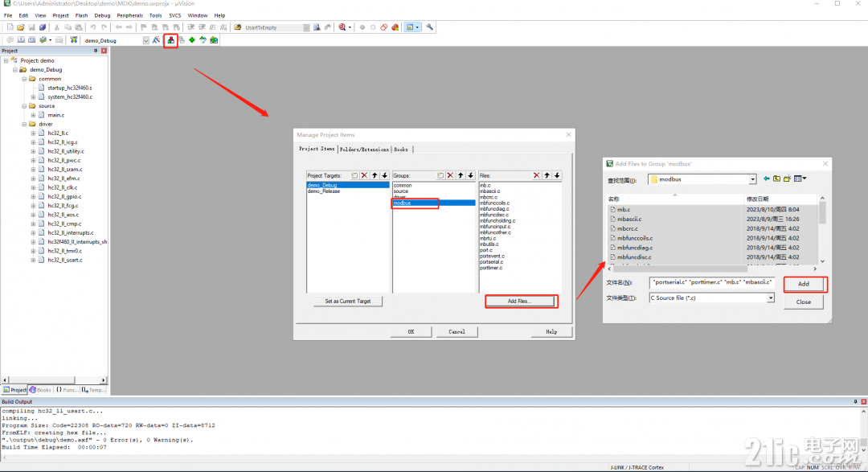Click the Navigate Forward arrow icon
Viewport: 868px width, 472px height.
click(x=129, y=27)
